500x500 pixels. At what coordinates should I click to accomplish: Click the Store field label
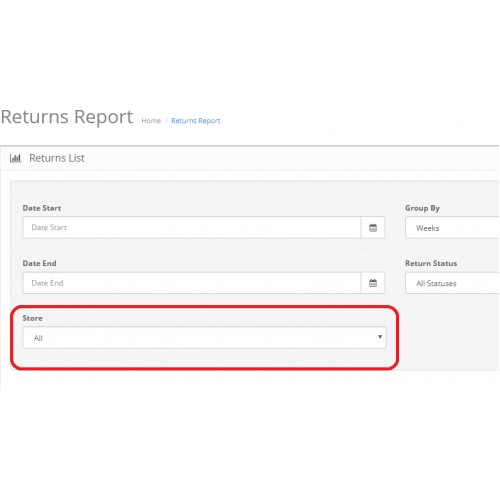point(32,318)
